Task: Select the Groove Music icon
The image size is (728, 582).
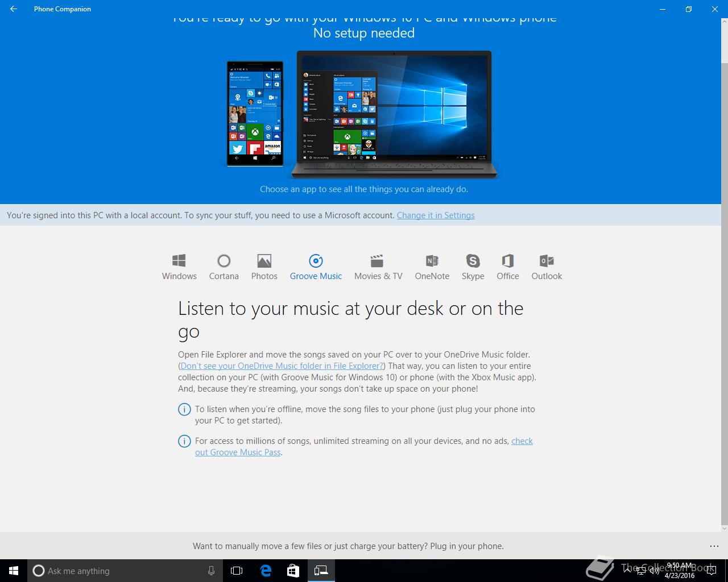Action: 316,267
